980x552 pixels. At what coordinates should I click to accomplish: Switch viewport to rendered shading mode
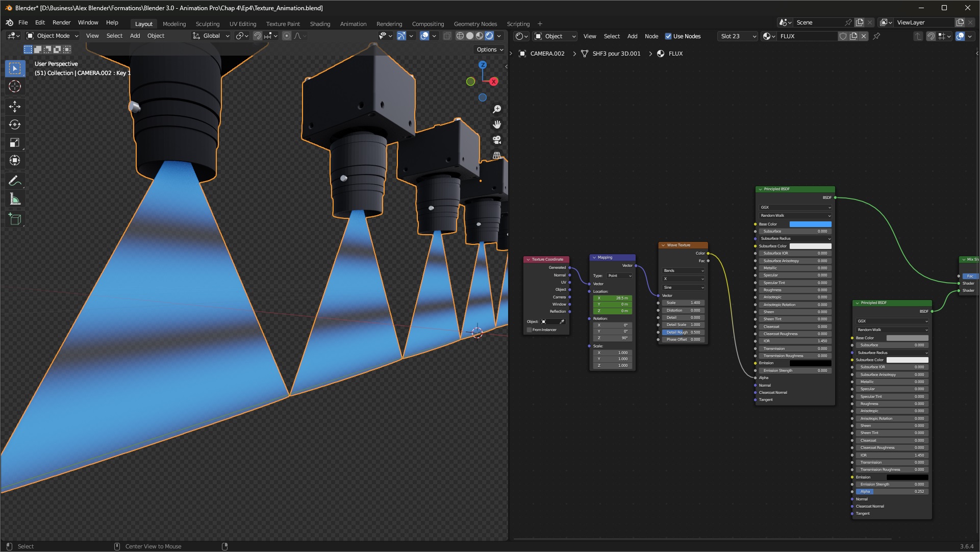(x=489, y=36)
